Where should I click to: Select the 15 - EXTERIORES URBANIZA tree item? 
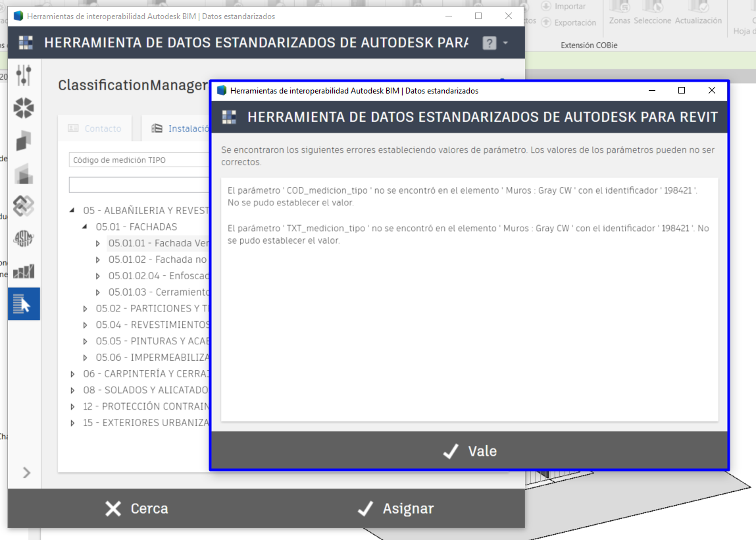(x=146, y=423)
